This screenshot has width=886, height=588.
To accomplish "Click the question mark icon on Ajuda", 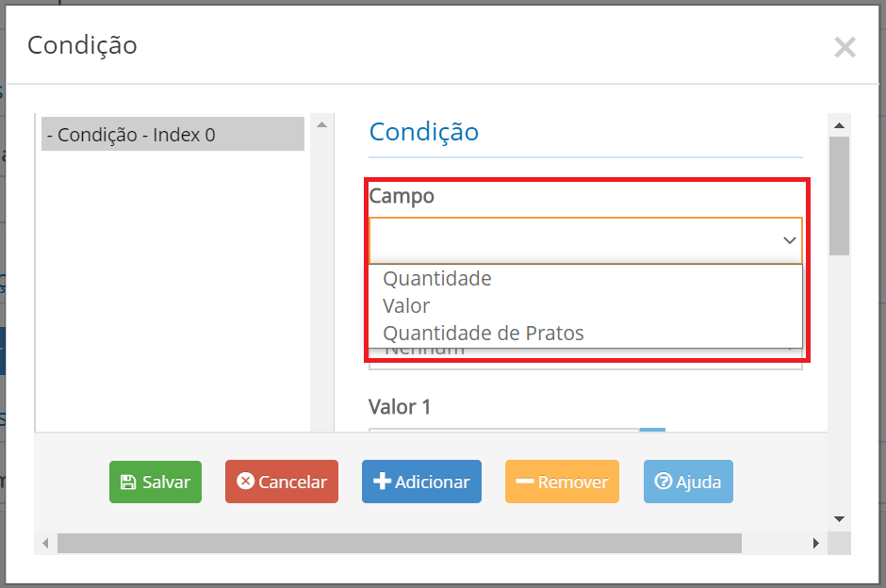I will [664, 481].
